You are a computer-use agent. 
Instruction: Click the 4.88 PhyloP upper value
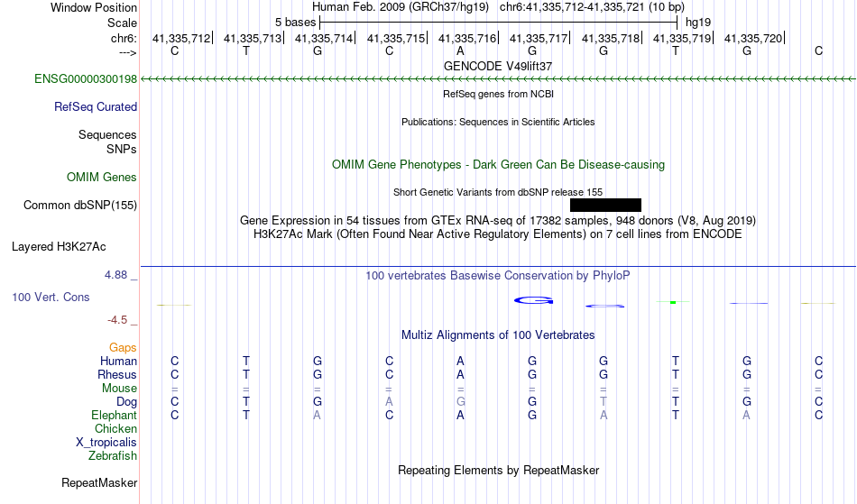115,275
